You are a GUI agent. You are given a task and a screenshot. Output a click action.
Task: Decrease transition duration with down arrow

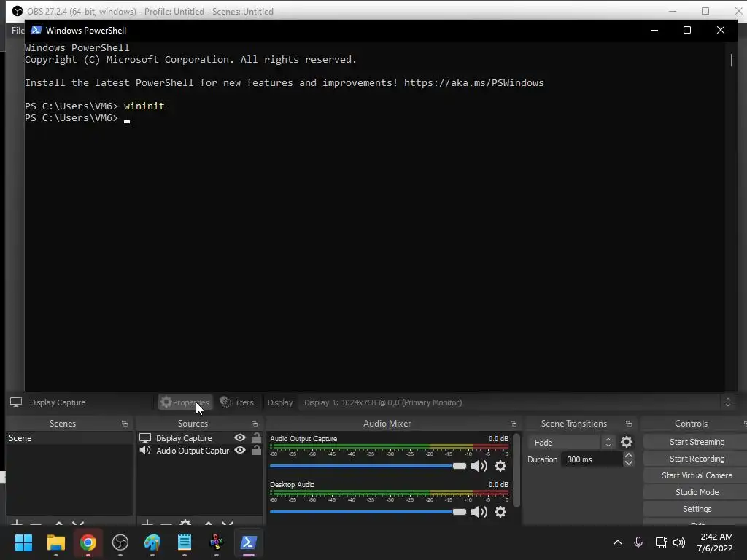628,463
